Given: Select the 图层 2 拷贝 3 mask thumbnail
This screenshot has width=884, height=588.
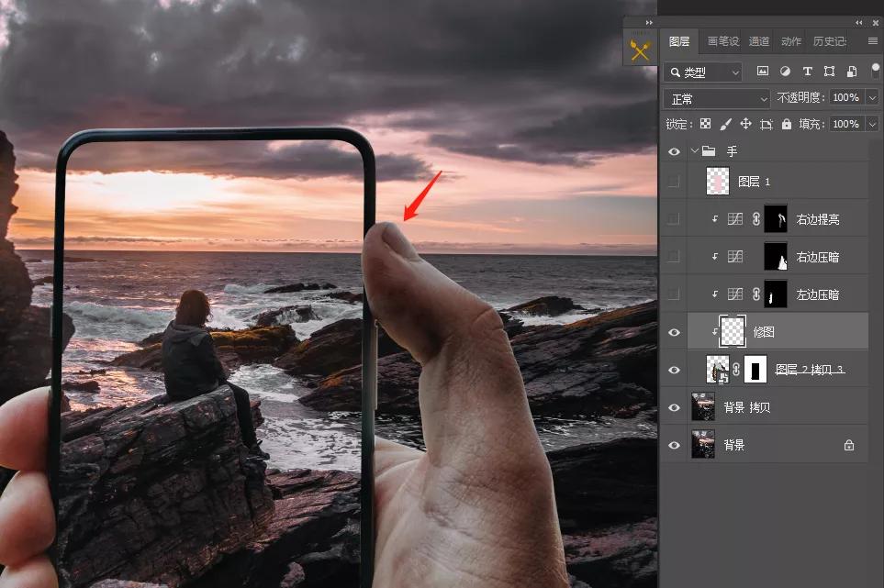Looking at the screenshot, I should click(755, 370).
